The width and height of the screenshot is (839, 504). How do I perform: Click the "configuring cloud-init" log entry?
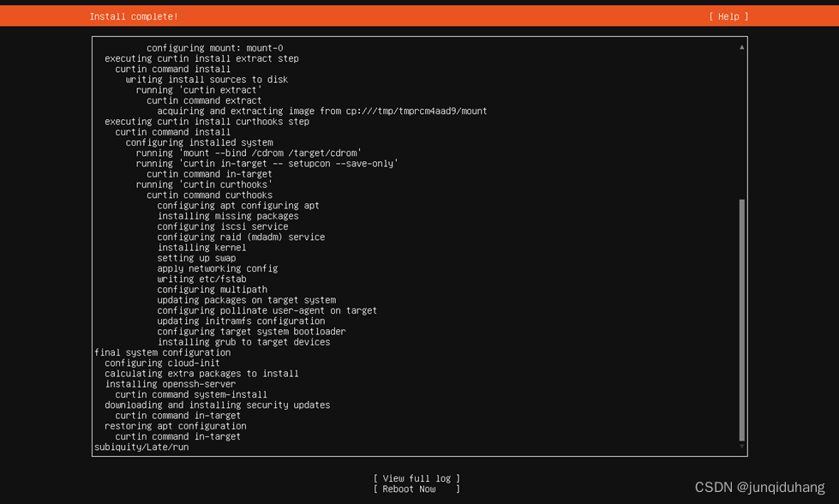click(162, 363)
